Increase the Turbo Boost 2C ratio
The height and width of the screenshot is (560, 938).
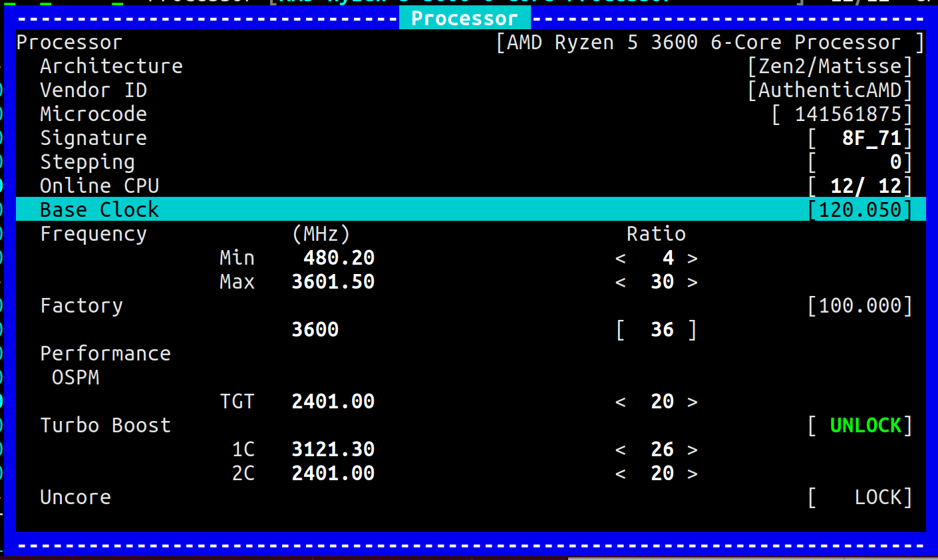click(x=693, y=474)
